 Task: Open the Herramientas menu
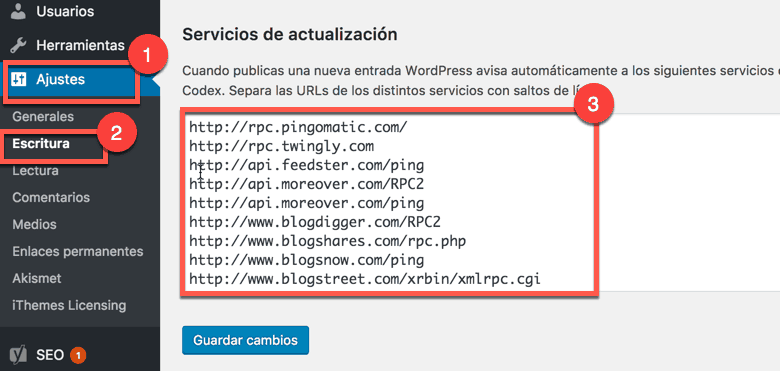pyautogui.click(x=80, y=46)
